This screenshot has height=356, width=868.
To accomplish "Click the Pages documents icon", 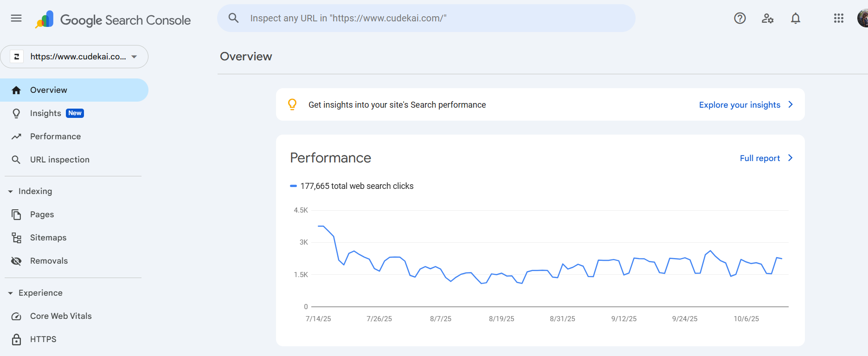I will tap(16, 214).
